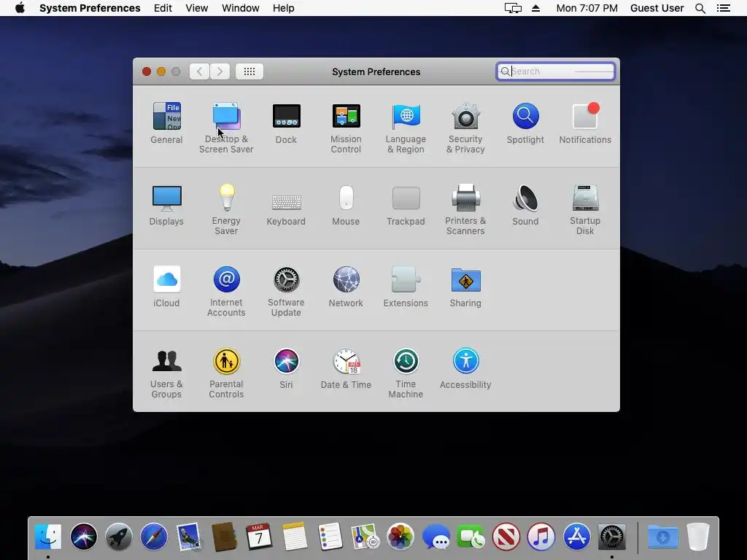Open Notes from the Dock

click(x=295, y=537)
